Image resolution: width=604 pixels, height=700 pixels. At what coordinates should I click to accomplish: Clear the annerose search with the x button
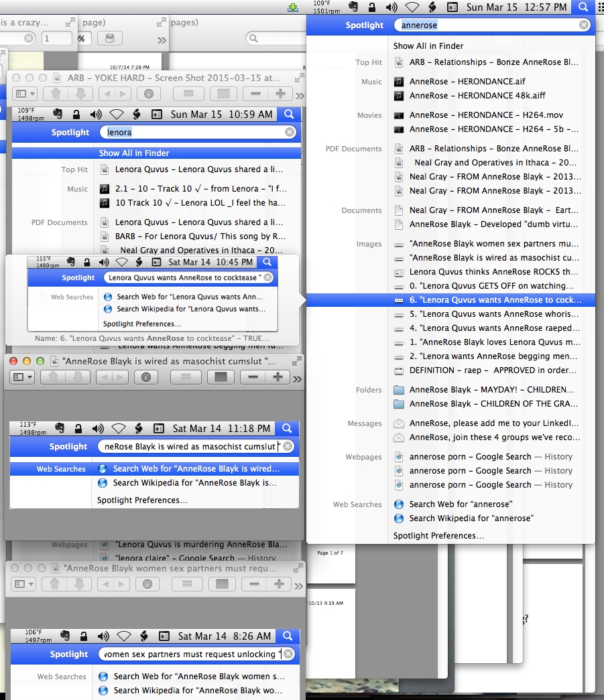583,24
